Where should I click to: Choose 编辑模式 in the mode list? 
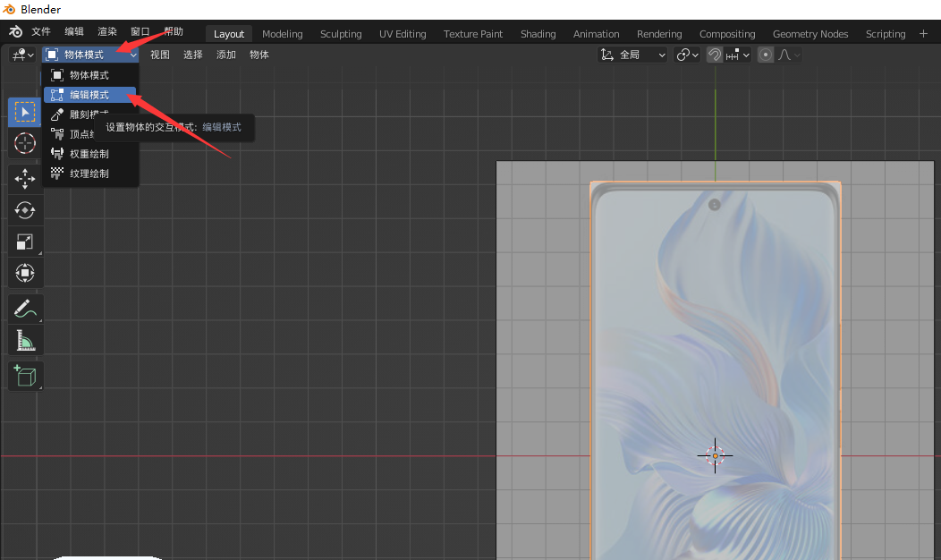(90, 95)
